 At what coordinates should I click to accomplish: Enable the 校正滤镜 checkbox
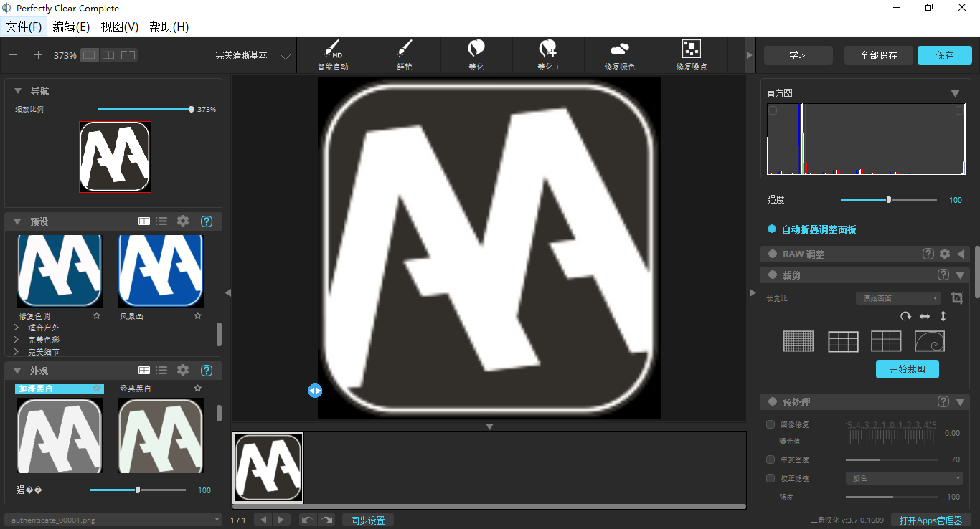(x=771, y=478)
